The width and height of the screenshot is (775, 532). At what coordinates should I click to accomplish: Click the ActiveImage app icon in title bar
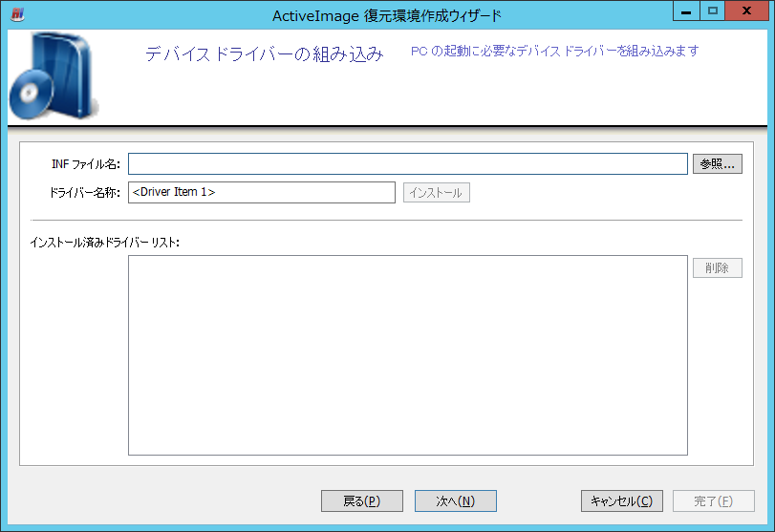17,14
